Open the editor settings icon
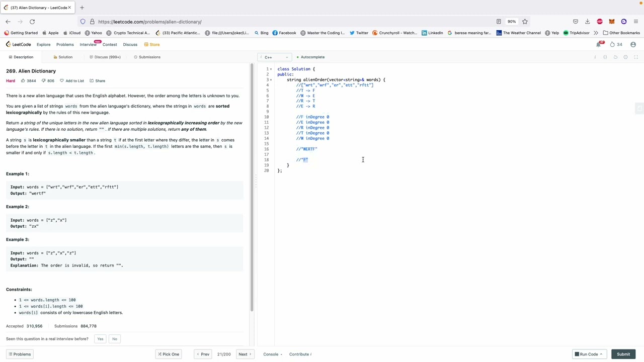This screenshot has width=644, height=362. pos(625,57)
